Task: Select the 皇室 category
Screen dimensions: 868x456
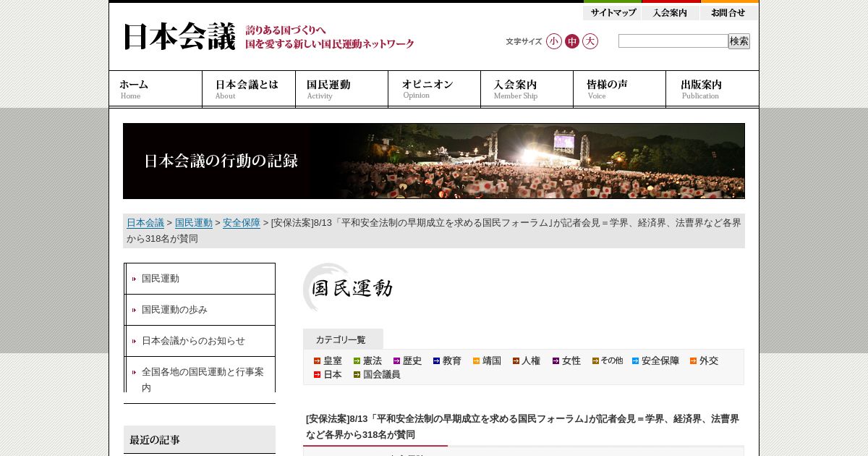Action: point(333,360)
